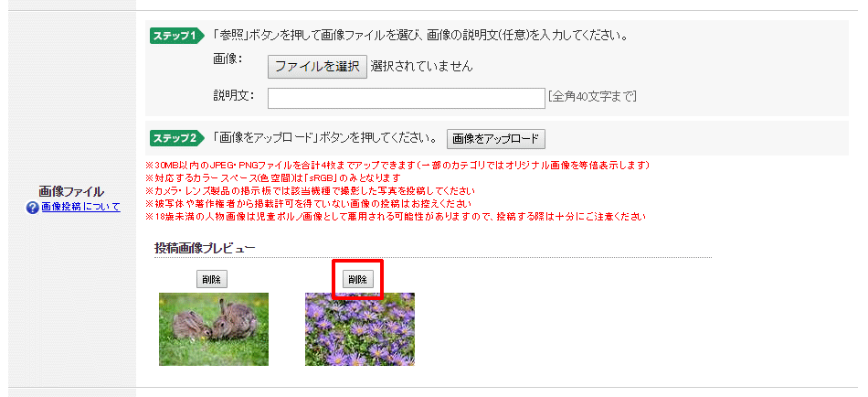This screenshot has height=397, width=868.
Task: Click the red 18歳未満 warning line
Action: click(396, 216)
